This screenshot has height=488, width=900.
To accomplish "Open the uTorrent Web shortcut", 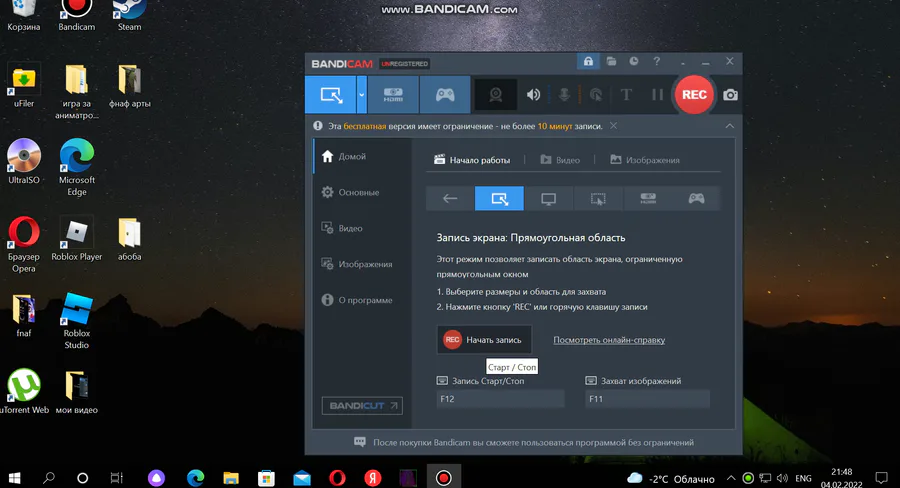I will (24, 392).
